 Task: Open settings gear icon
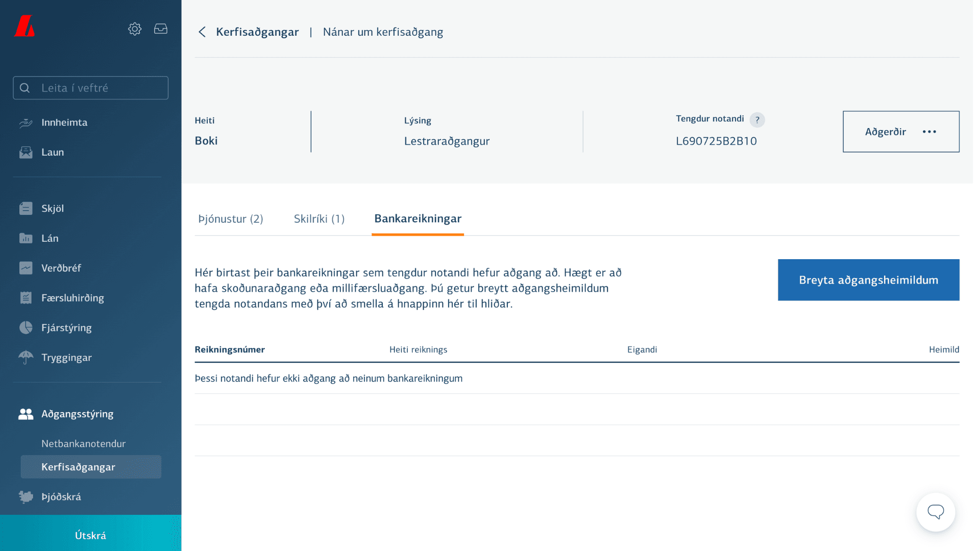[135, 29]
